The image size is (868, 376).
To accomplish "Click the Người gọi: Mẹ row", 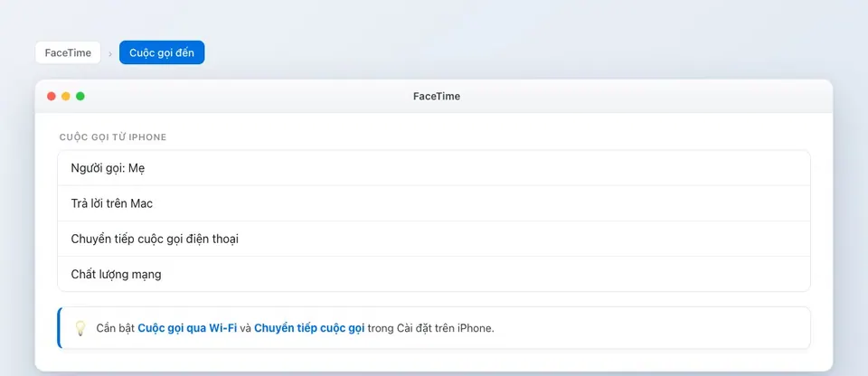I will pyautogui.click(x=433, y=168).
